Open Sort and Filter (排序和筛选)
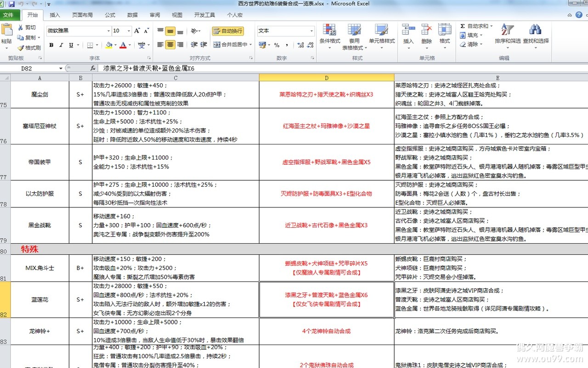Screen dimensions: 588x368 (x=508, y=34)
